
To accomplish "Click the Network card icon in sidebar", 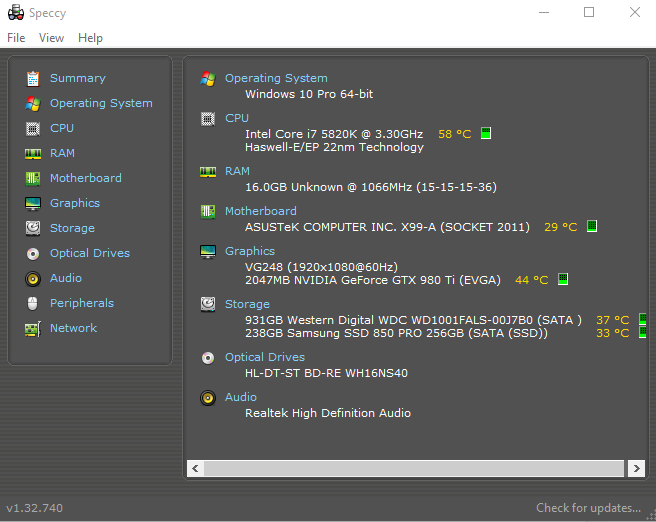I will pos(33,329).
